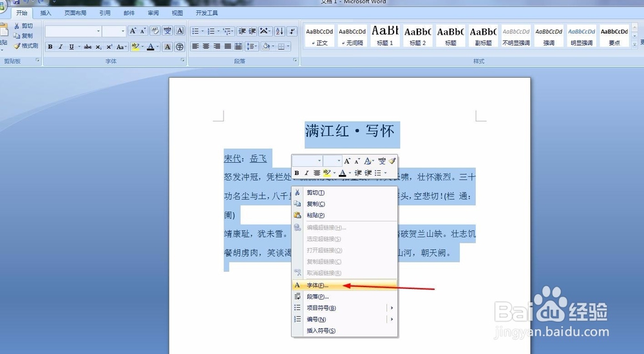Click the Format Painter brush on the mini toolbar

click(x=392, y=161)
